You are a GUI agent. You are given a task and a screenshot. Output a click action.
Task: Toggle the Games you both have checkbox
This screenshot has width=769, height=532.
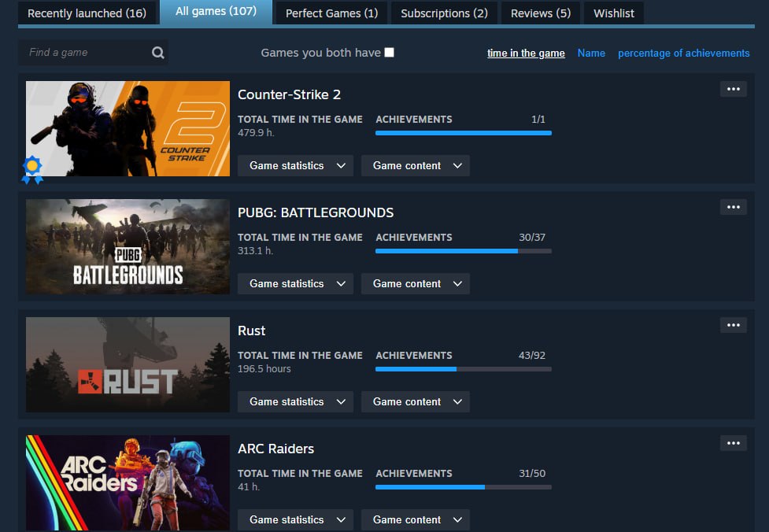390,53
